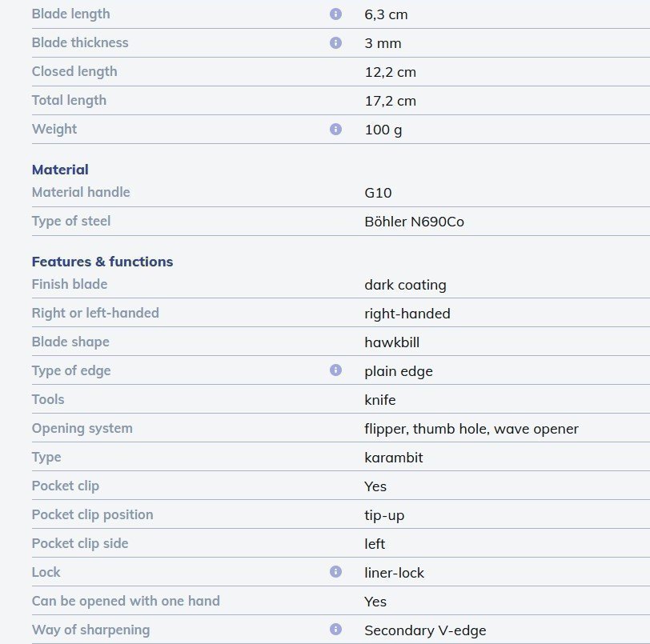Open the Blade thickness info tooltip icon
The height and width of the screenshot is (644, 650).
coord(335,43)
